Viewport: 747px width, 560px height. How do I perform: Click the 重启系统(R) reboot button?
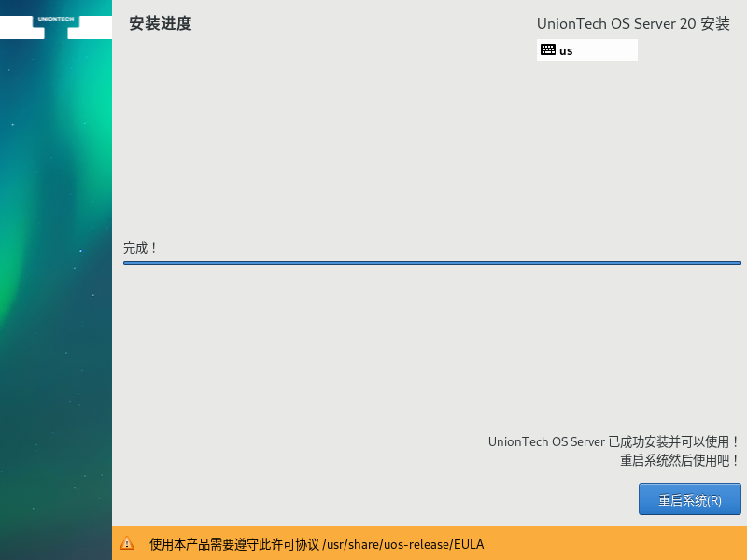(689, 499)
